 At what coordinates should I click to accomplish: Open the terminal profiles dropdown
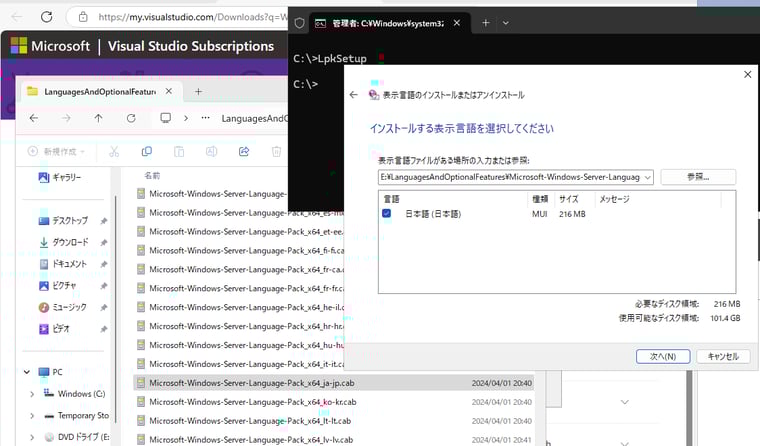(x=506, y=23)
